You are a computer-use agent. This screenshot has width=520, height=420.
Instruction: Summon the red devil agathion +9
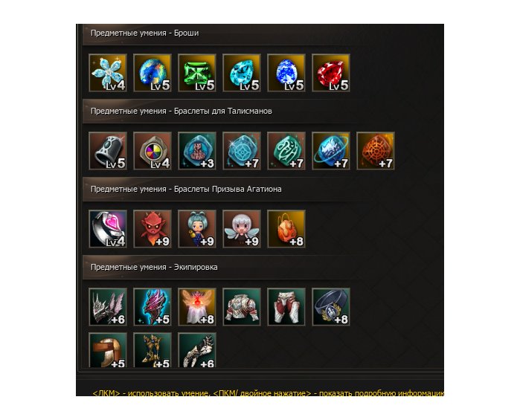coord(153,229)
